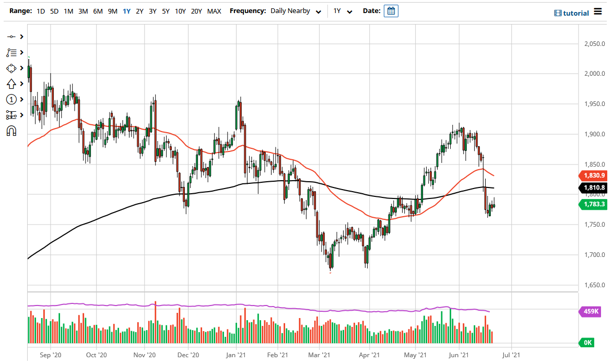The width and height of the screenshot is (612, 364).
Task: Expand the measurement tool submenu chevron
Action: coord(22,115)
